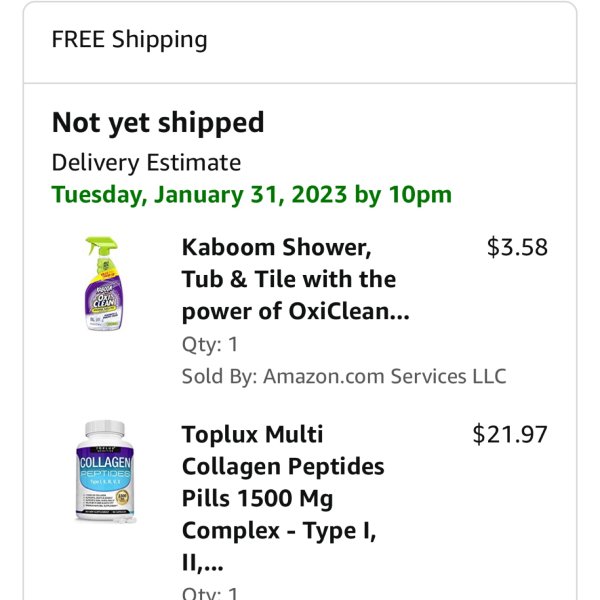Open Kaboom Shower, Tub & Tile product title

[x=295, y=279]
